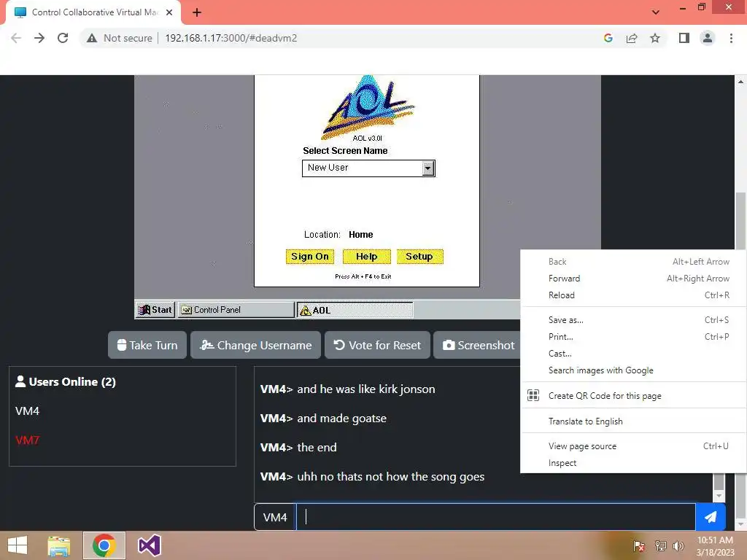Choose Search images with Google
This screenshot has height=560, width=747.
(634, 370)
